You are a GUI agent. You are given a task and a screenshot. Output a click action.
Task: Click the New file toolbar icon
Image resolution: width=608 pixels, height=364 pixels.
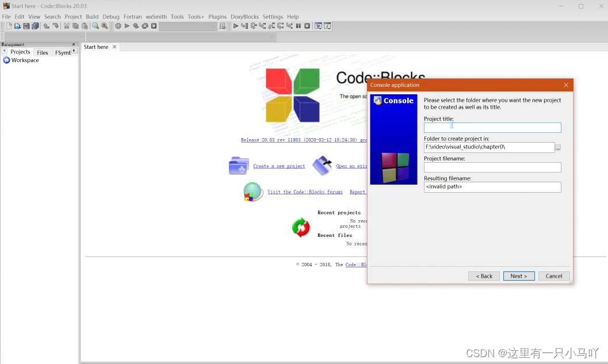[9, 26]
